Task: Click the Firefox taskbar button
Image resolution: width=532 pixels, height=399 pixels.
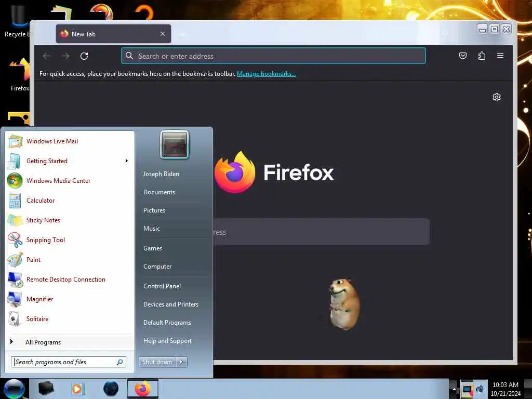Action: click(143, 389)
